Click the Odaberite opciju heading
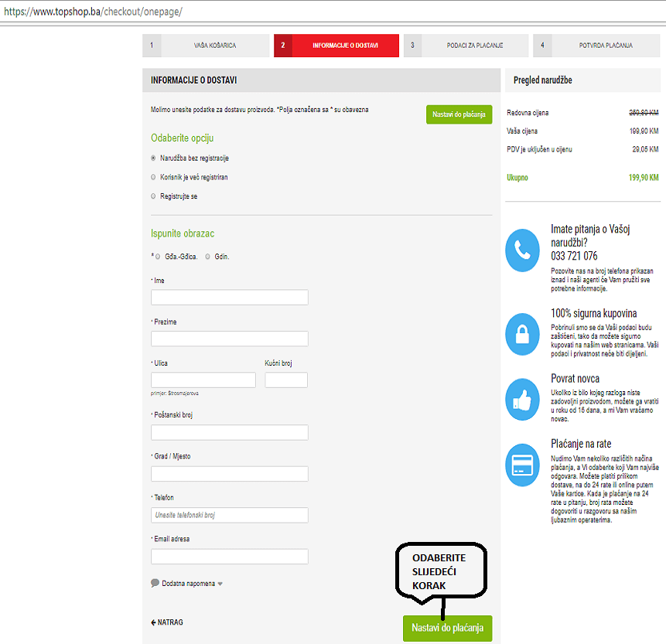The image size is (666, 644). 183,138
